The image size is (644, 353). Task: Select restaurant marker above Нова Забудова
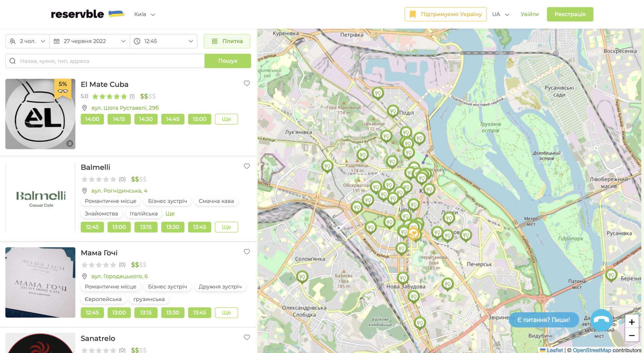click(403, 278)
